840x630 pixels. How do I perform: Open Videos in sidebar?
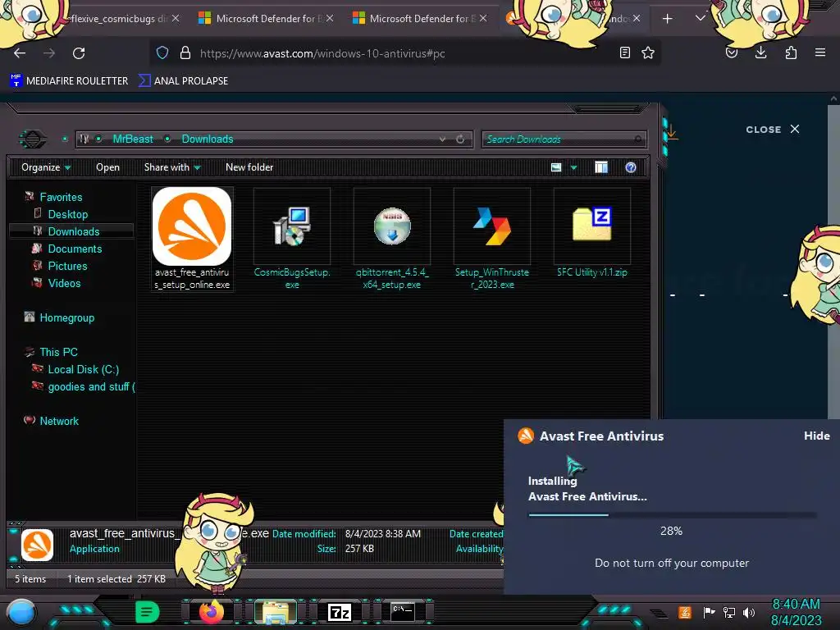tap(64, 283)
